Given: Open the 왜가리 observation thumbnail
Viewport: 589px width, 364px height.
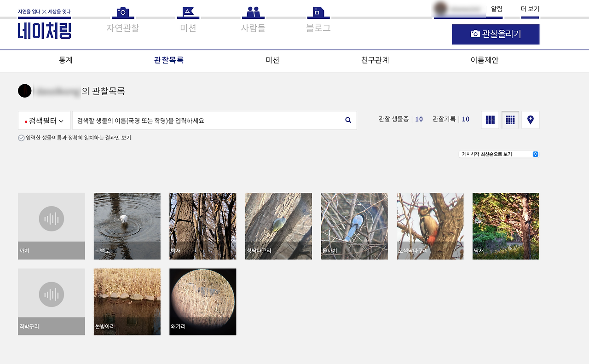Looking at the screenshot, I should [x=202, y=301].
